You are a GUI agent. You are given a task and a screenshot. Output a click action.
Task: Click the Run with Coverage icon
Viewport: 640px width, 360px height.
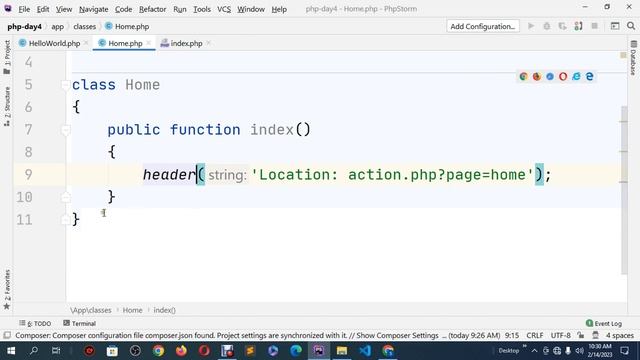click(562, 26)
